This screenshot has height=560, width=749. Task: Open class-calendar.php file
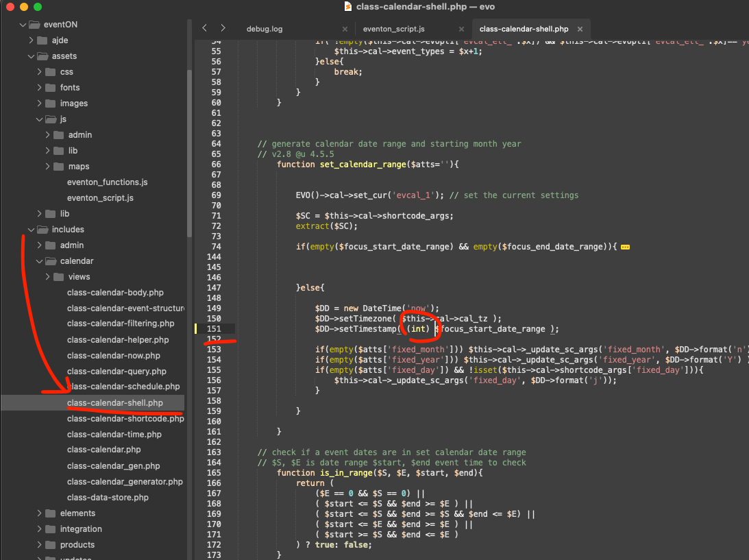103,450
